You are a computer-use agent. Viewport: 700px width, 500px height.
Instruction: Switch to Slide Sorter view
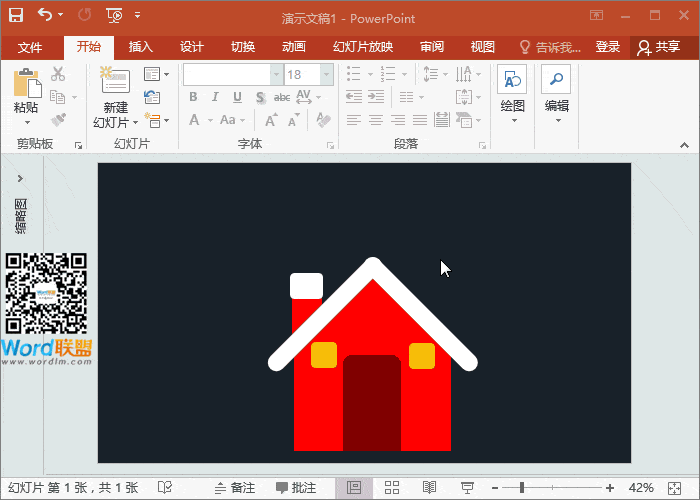pos(392,487)
